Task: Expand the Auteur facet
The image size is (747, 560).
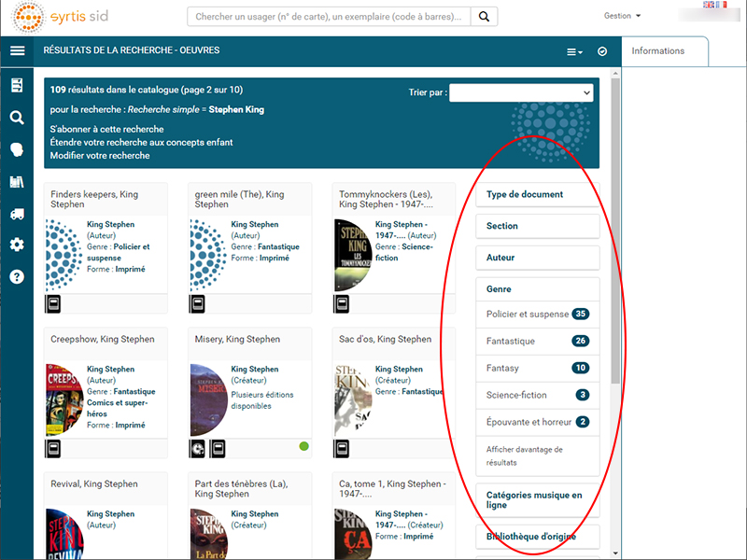Action: tap(538, 258)
